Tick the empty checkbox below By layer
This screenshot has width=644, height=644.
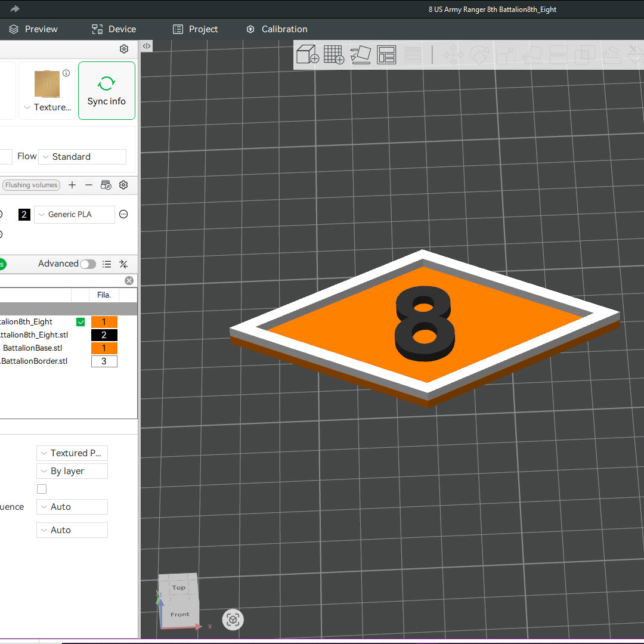(42, 489)
